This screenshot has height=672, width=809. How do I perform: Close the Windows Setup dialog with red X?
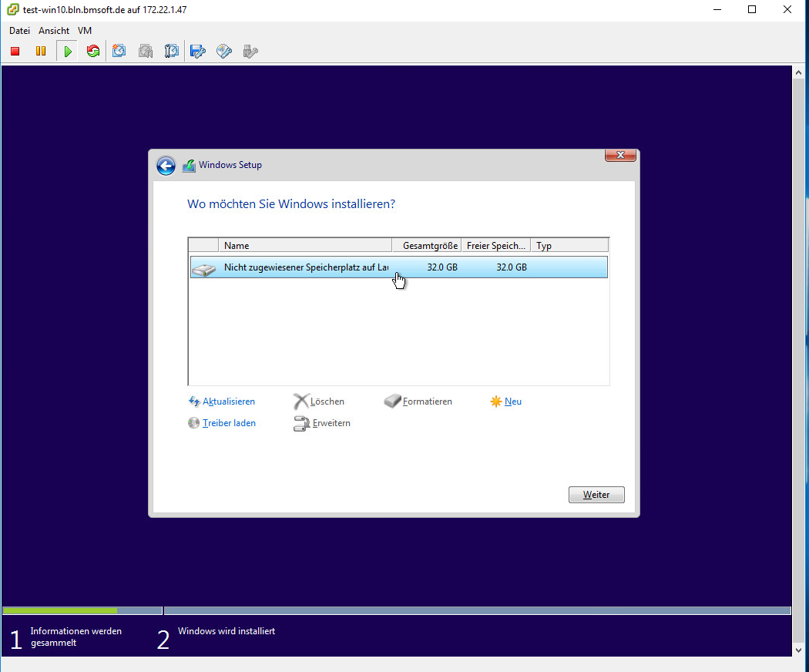620,155
